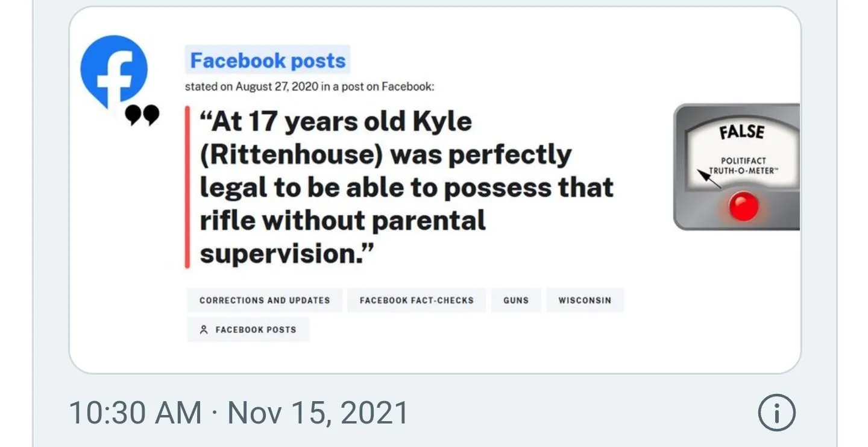Select the Facebook Fact-Checks tag
Screen dimensions: 868x447
click(417, 300)
